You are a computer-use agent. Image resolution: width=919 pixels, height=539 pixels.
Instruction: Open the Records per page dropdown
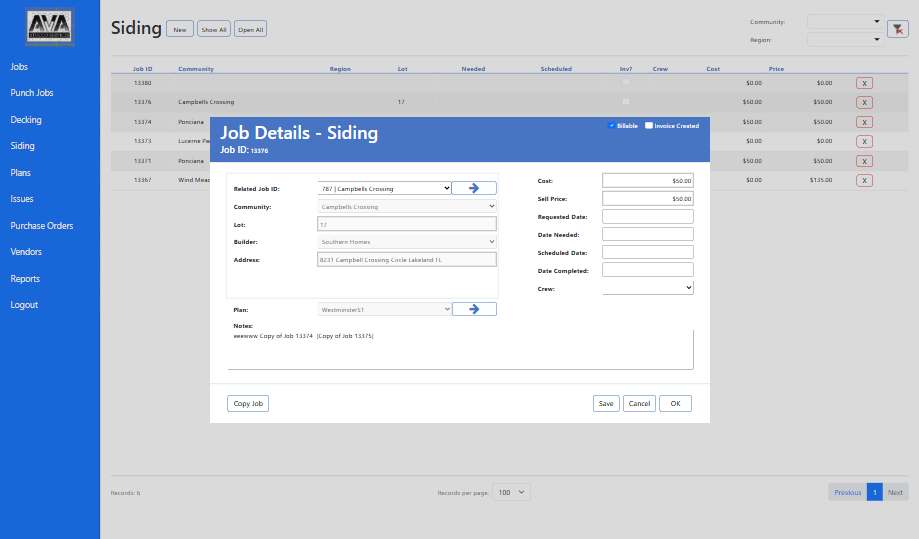point(511,492)
